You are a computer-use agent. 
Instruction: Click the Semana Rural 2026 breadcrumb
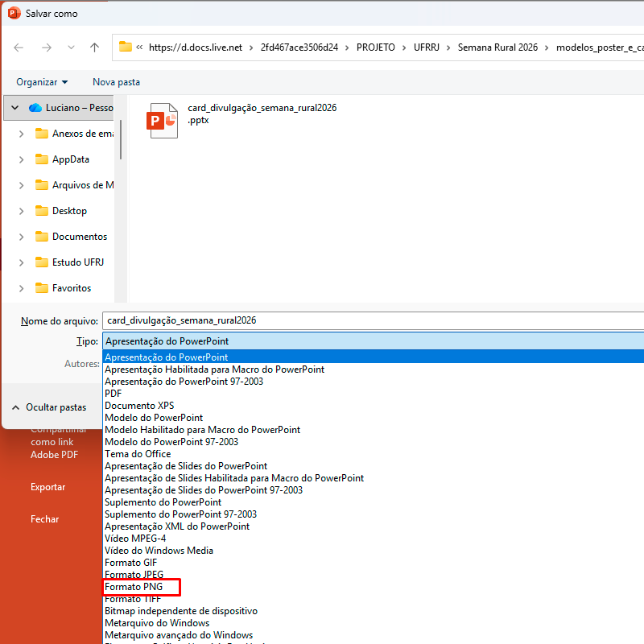point(497,47)
